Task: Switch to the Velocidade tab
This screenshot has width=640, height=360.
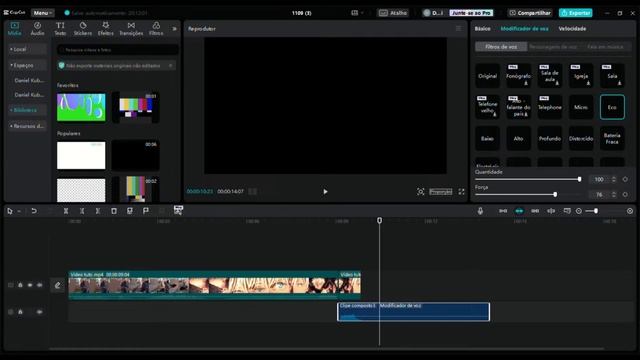Action: click(572, 29)
